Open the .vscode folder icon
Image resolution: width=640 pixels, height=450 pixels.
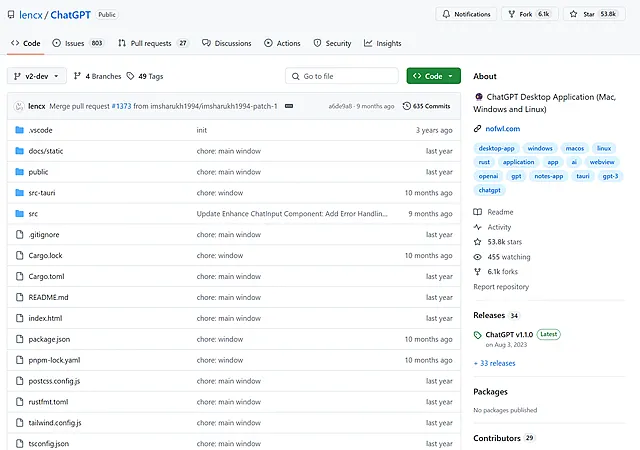[x=19, y=130]
